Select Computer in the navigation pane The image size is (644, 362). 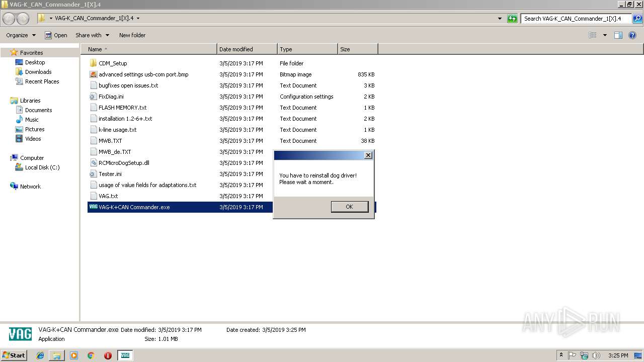tap(32, 158)
